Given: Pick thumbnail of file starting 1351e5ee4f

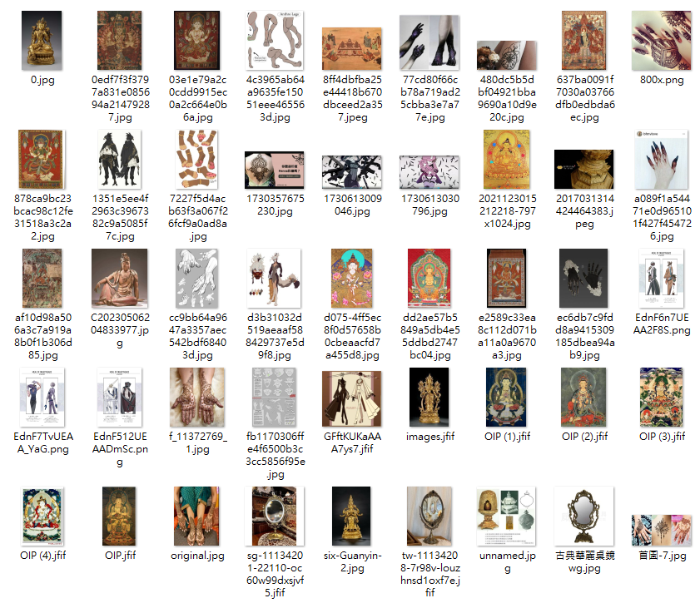Looking at the screenshot, I should coord(120,159).
